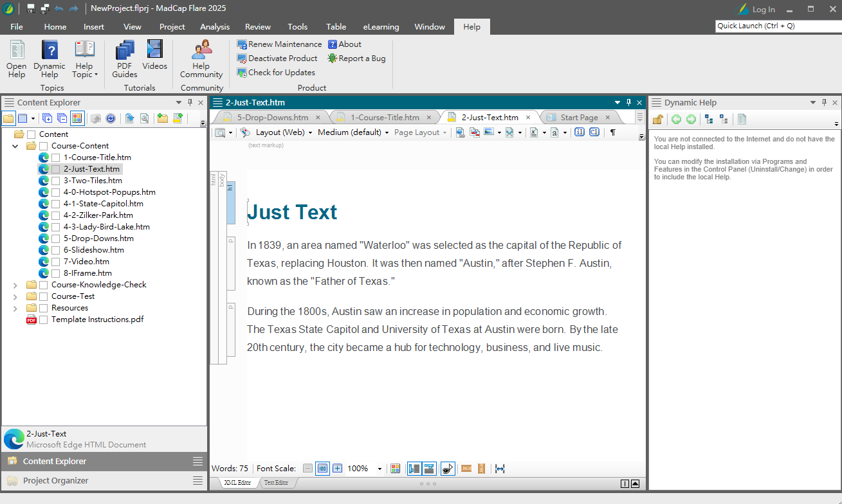Click the show folders icon in Content Explorer
Screen dimensions: 842x504
(8, 118)
